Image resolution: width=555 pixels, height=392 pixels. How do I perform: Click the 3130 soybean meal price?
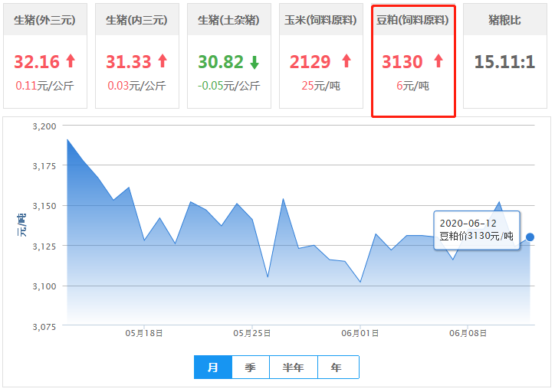pos(402,61)
